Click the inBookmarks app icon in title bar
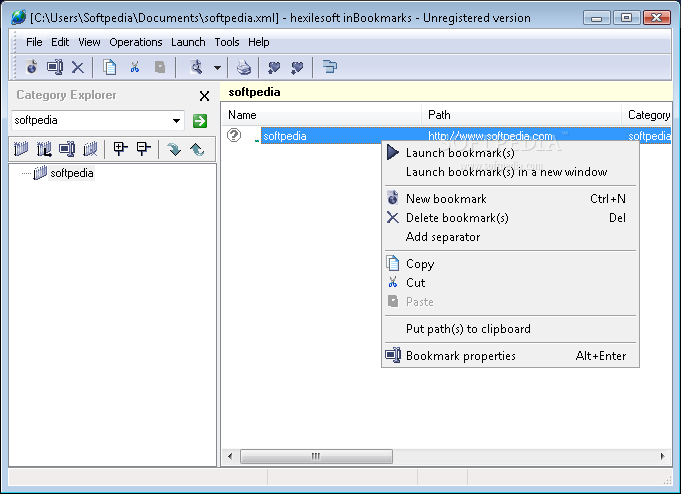Image resolution: width=681 pixels, height=494 pixels. pos(18,17)
